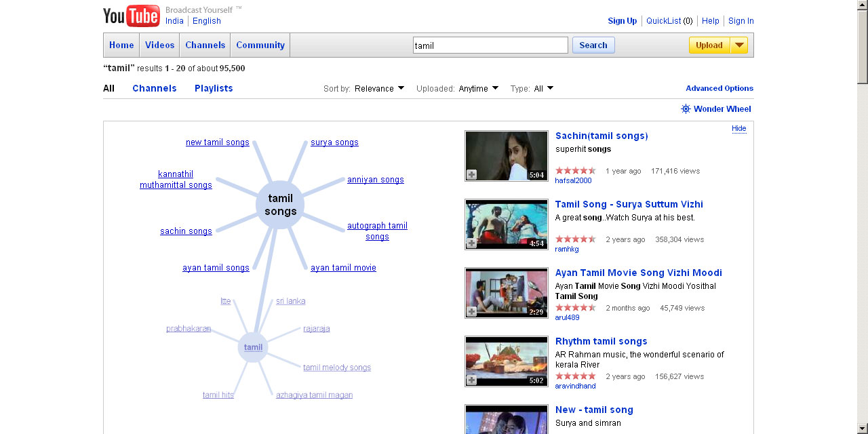868x434 pixels.
Task: Click in the search box containing tamil
Action: coord(490,45)
